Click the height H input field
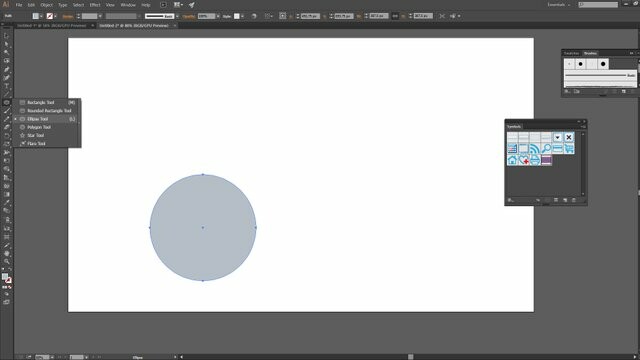Image resolution: width=640 pixels, height=360 pixels. pos(422,16)
